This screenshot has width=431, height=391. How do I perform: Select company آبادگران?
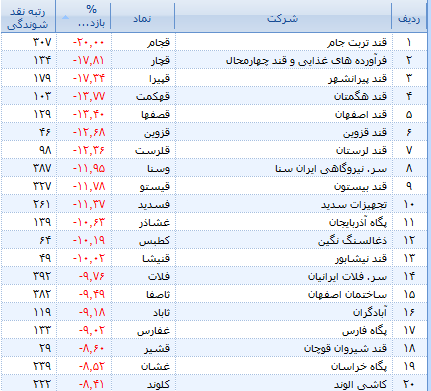[x=370, y=312]
